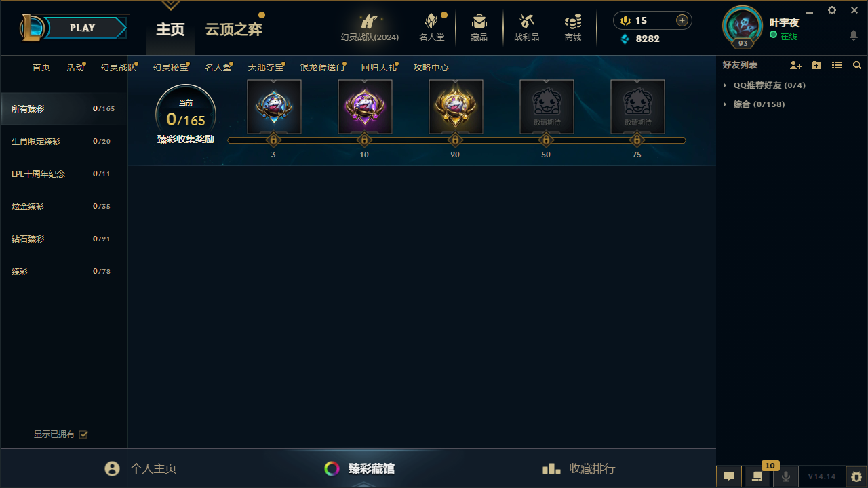Click the add friend icon
The width and height of the screenshot is (868, 488).
796,65
